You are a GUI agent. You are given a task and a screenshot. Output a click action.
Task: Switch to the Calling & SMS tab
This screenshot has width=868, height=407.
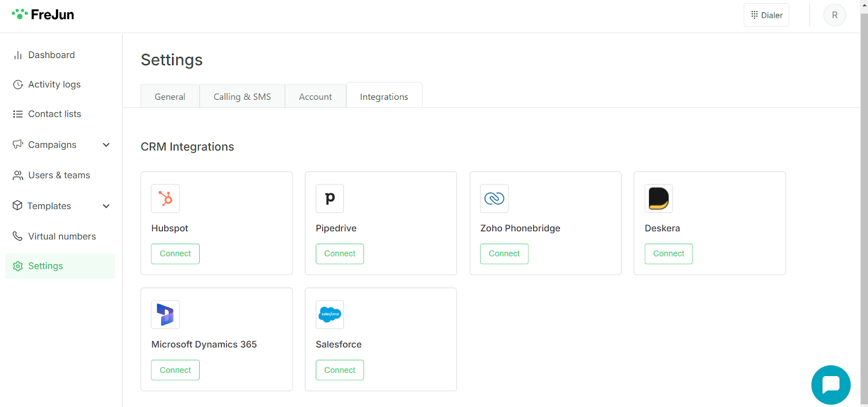242,97
